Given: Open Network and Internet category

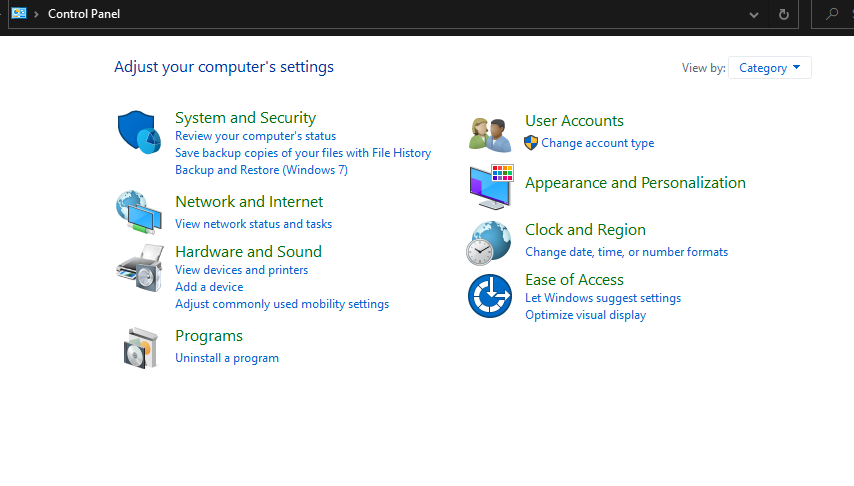Looking at the screenshot, I should [249, 202].
